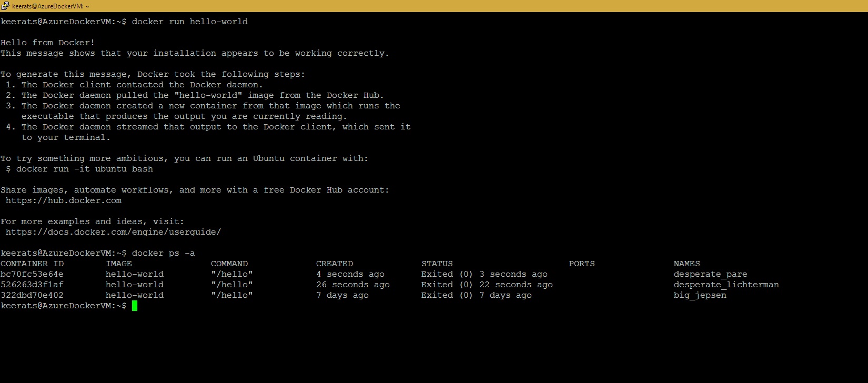Click the name big_jepsen
The width and height of the screenshot is (868, 383).
pyautogui.click(x=700, y=295)
